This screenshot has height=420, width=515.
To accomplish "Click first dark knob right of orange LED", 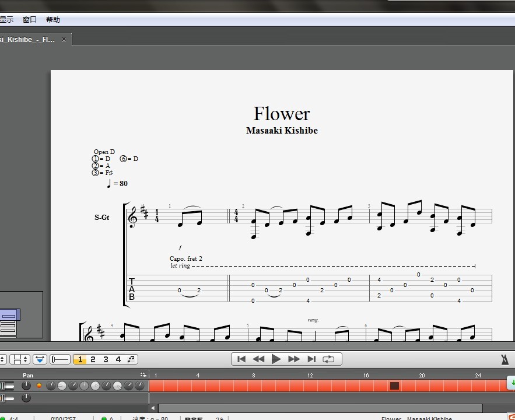I will pyautogui.click(x=51, y=386).
